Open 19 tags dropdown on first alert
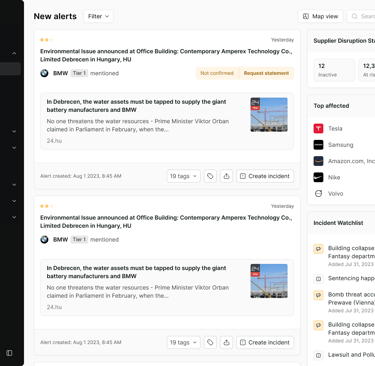 (x=183, y=176)
